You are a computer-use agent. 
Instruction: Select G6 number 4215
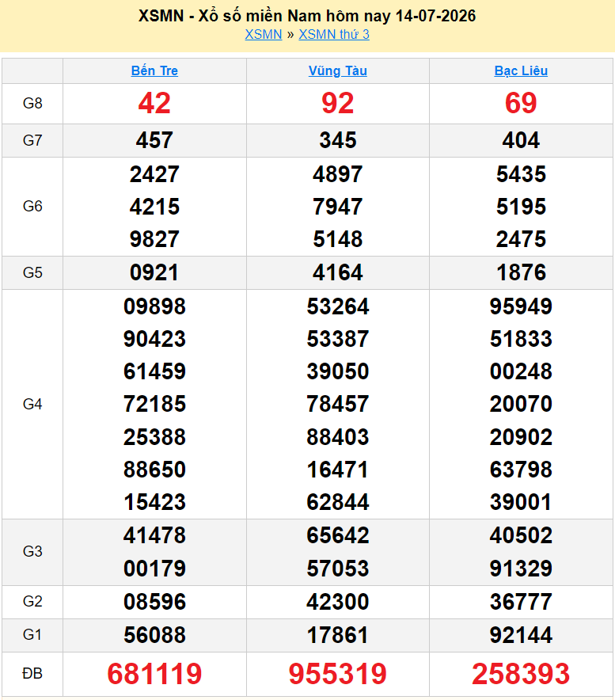point(154,207)
